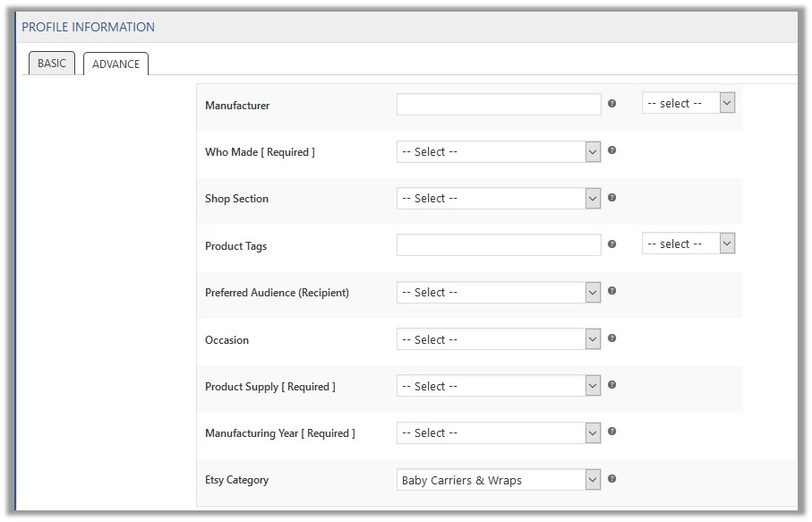812x522 pixels.
Task: Click the Manufacturer label
Action: (237, 105)
